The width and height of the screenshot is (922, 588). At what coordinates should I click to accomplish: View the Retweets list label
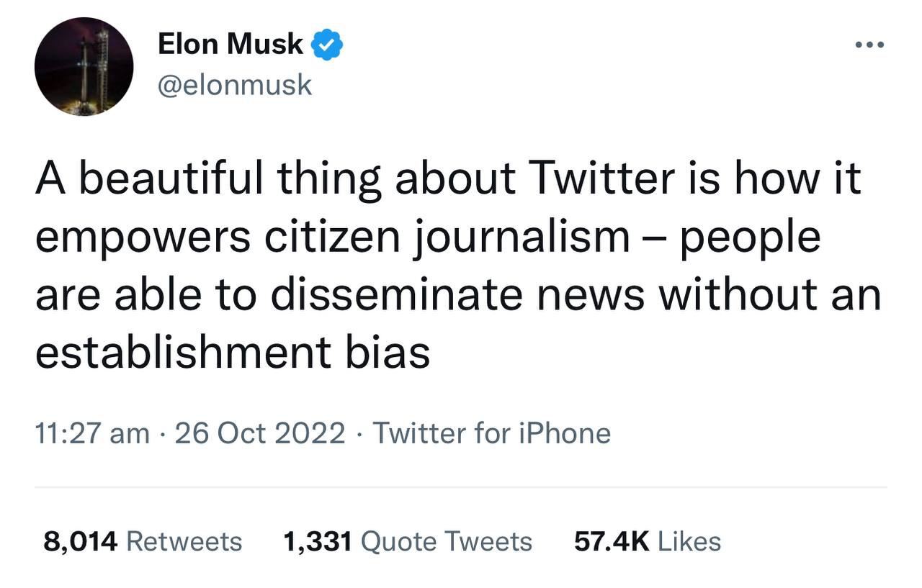(184, 541)
